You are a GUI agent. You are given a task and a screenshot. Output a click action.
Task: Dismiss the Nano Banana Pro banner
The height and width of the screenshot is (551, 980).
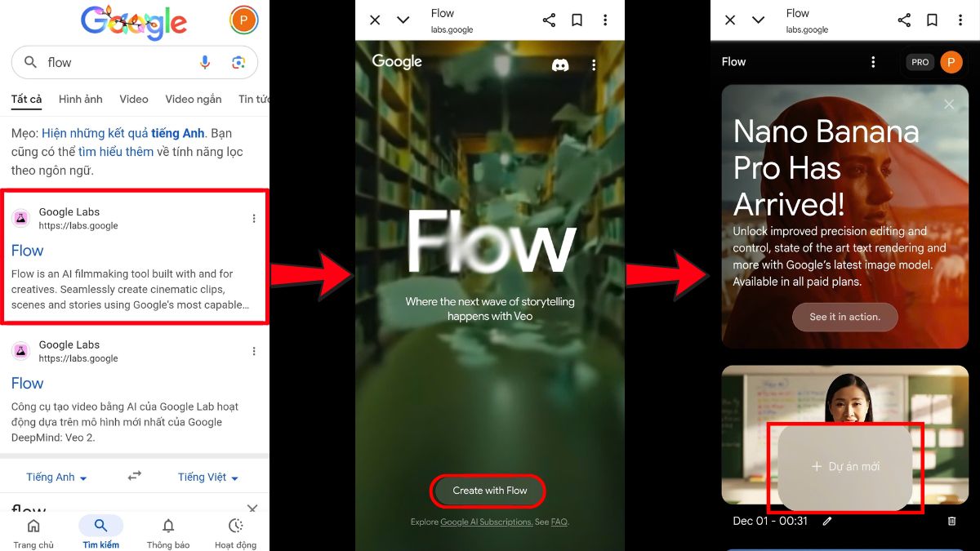point(948,104)
